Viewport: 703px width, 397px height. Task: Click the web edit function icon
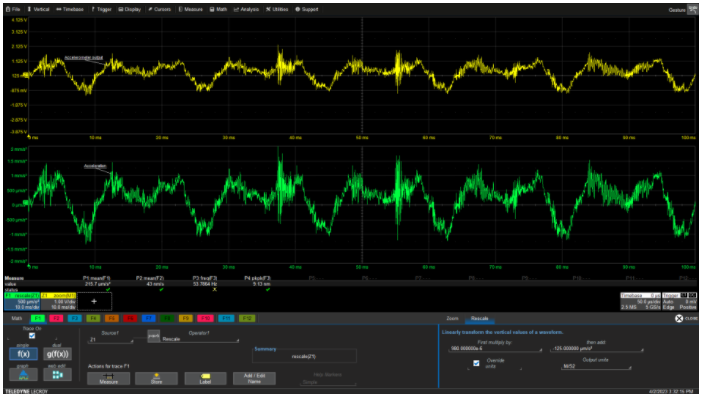[57, 375]
